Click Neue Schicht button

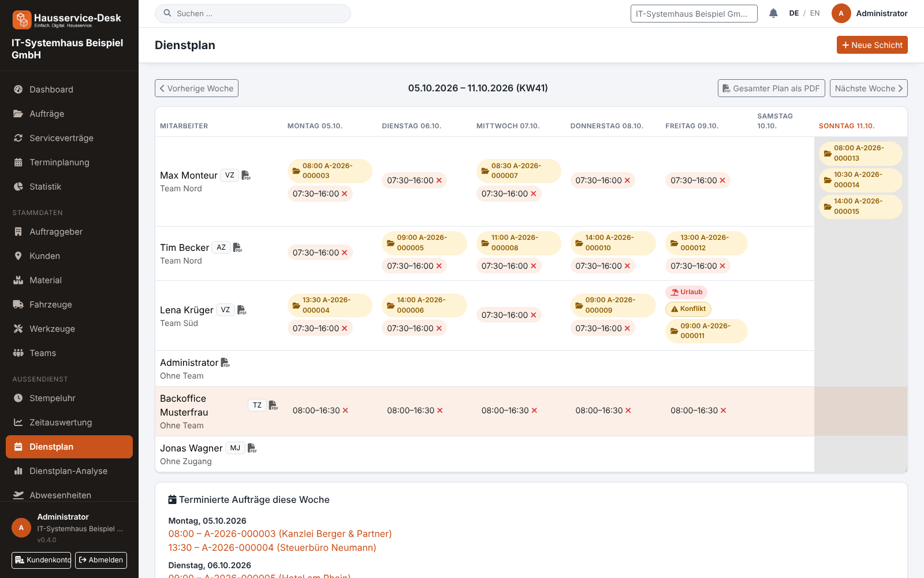point(872,45)
